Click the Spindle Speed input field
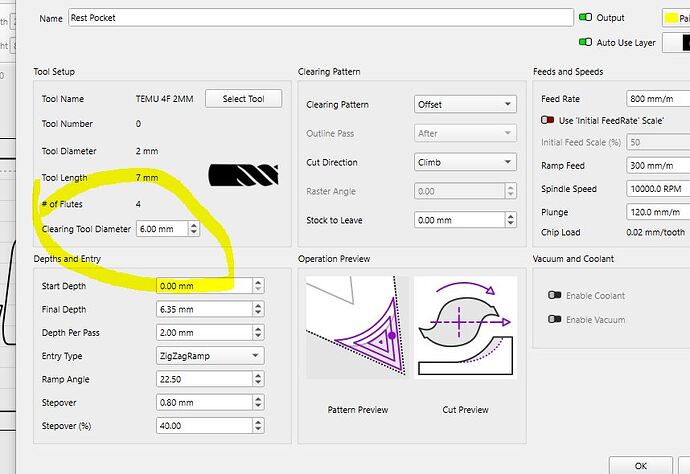 [x=658, y=189]
